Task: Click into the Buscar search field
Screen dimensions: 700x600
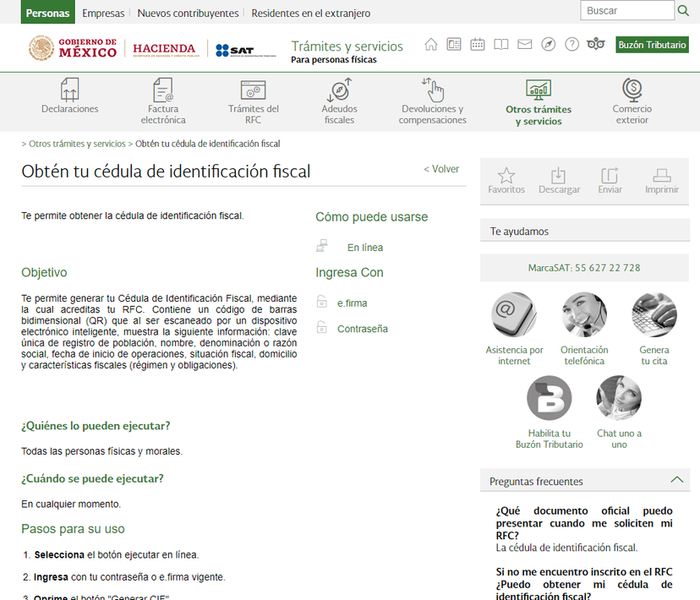Action: [626, 11]
